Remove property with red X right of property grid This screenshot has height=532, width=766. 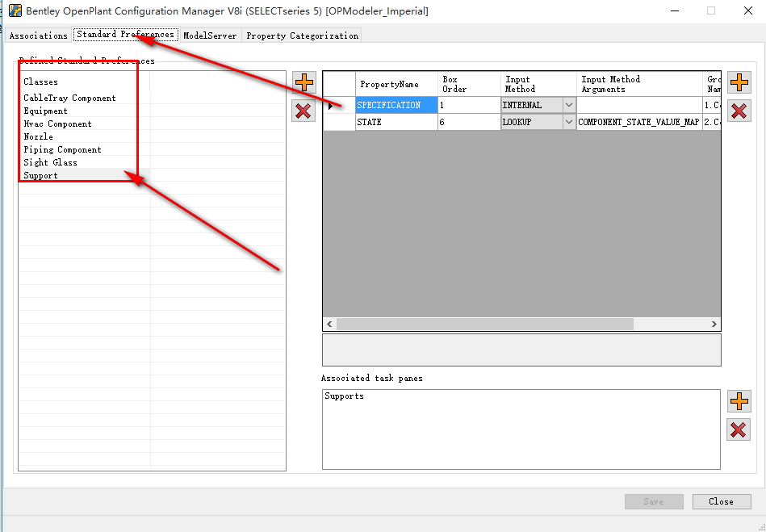point(739,111)
